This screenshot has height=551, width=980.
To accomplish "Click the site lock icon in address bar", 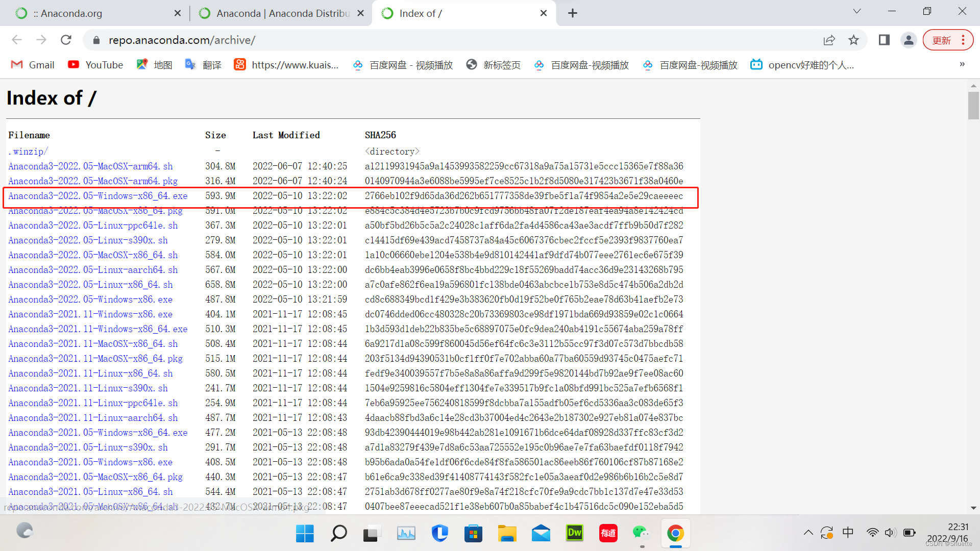I will click(96, 40).
